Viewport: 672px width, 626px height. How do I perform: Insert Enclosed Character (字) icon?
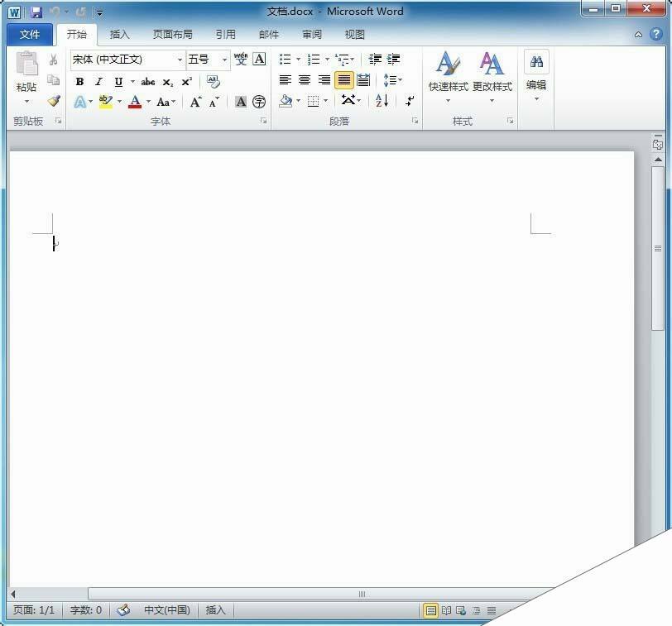pyautogui.click(x=259, y=102)
